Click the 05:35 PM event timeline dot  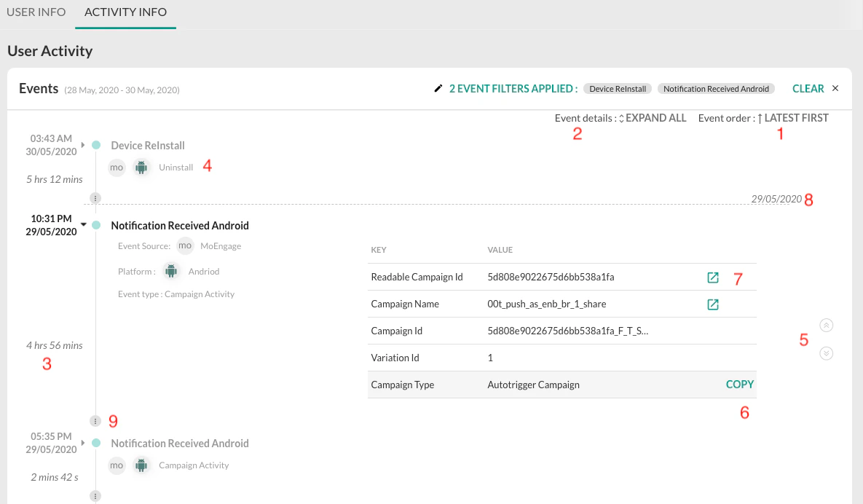coord(96,443)
